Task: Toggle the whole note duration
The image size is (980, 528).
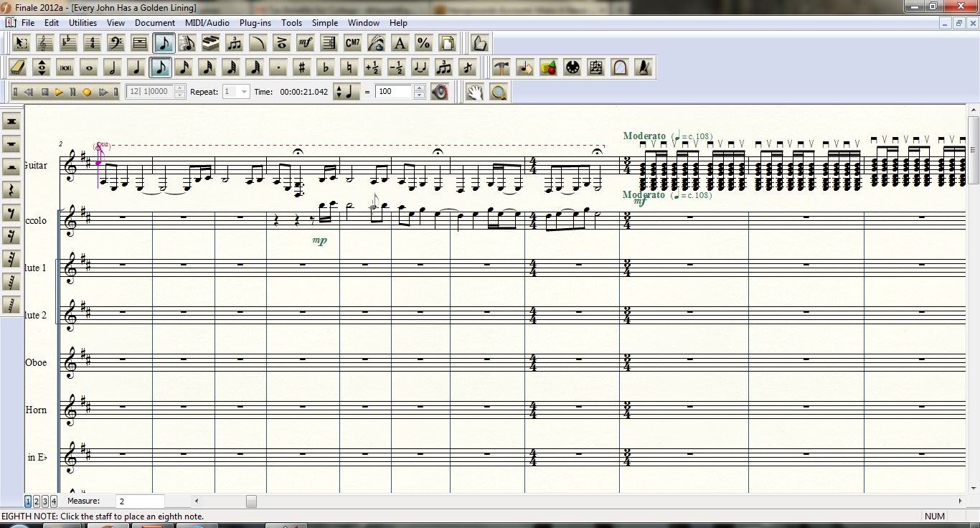Action: pos(89,67)
